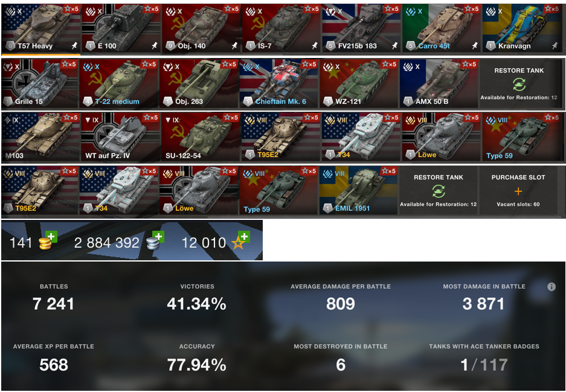Add free XP using the star plus icon
Image resolution: width=566 pixels, height=392 pixels.
click(x=245, y=237)
